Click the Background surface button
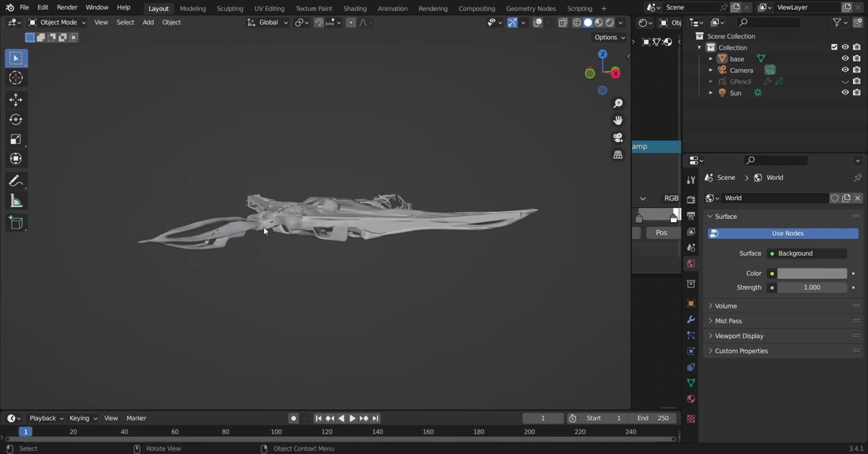Viewport: 868px width, 454px height. (x=807, y=253)
